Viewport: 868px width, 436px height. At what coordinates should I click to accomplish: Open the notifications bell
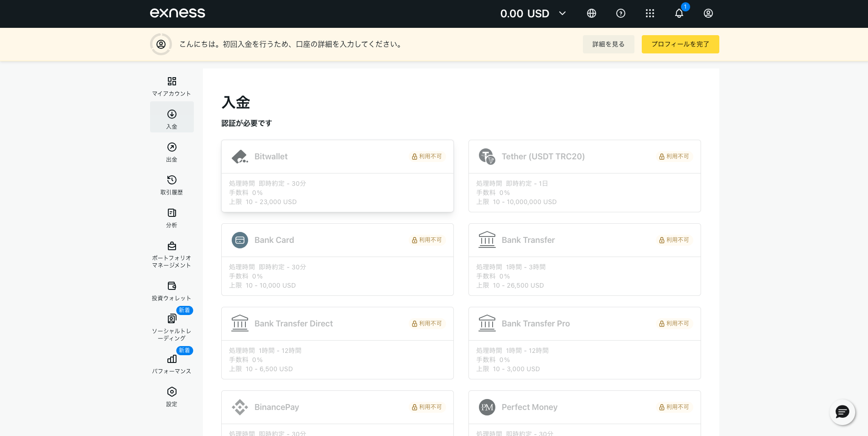679,13
